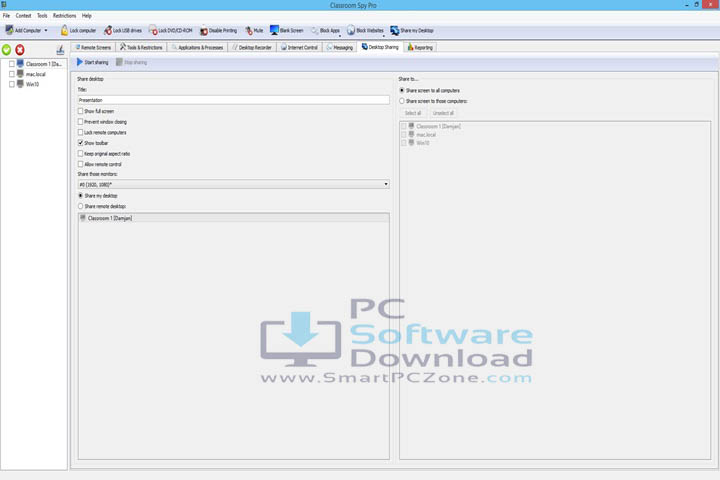
Task: Open the Share those monitors dropdown
Action: point(234,184)
